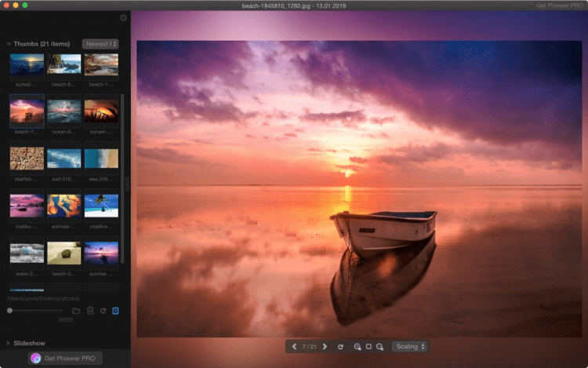
Task: Click the rotate image icon in bottom toolbar
Action: (340, 346)
